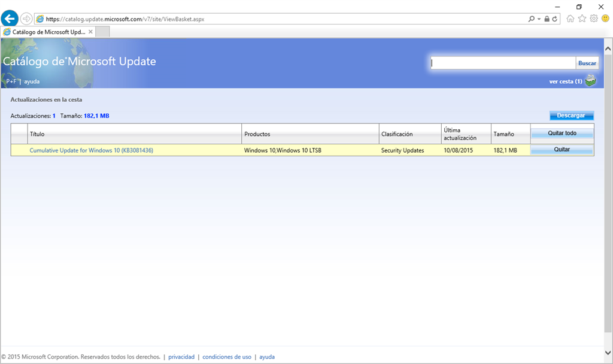Close the Catálogo de Microsoft Update tab
The image size is (613, 364).
click(90, 32)
